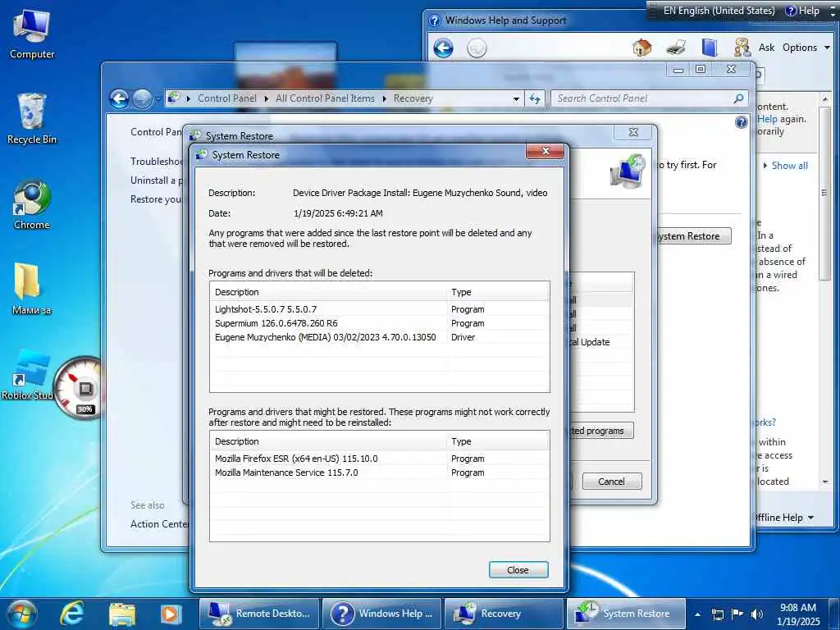Open Windows Media Player from the taskbar
Image resolution: width=840 pixels, height=630 pixels.
[x=171, y=614]
